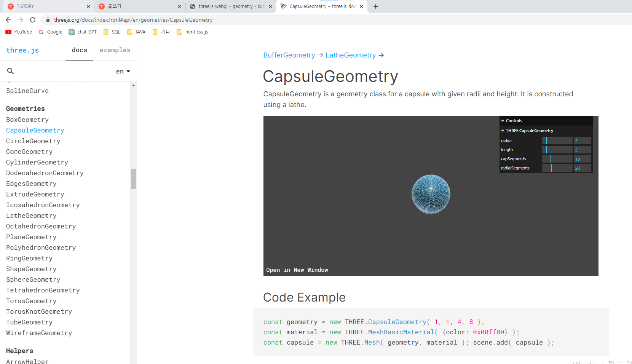The width and height of the screenshot is (632, 364).
Task: Go to the three.js home link
Action: coord(22,50)
